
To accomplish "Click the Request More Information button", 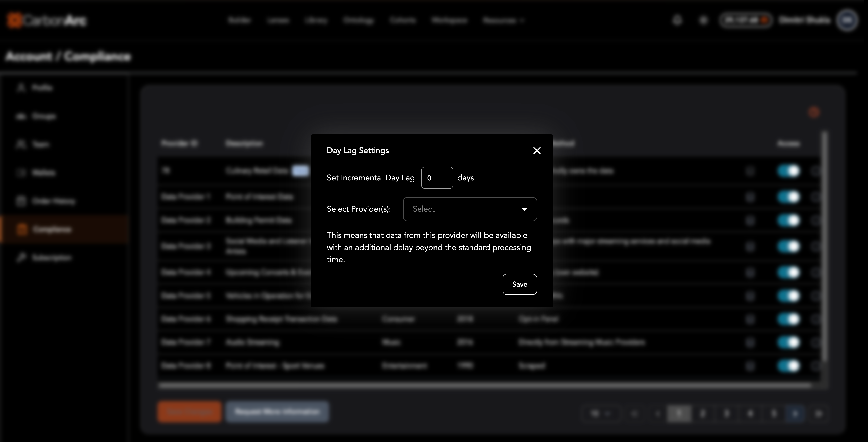I will [277, 412].
